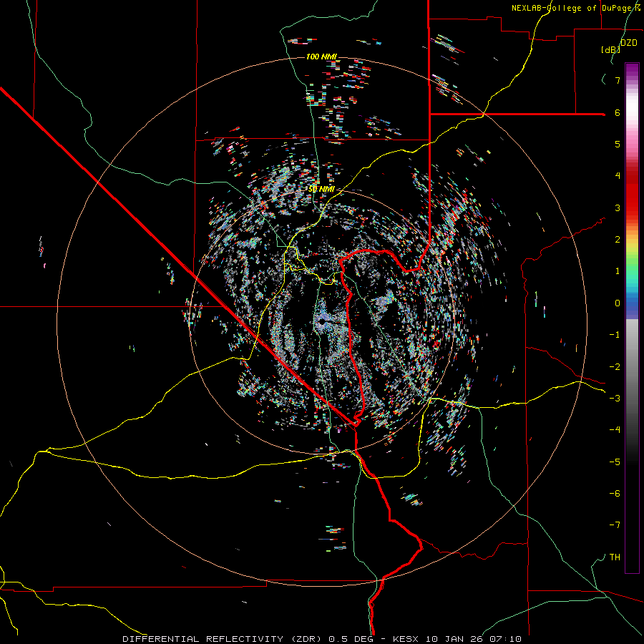Click "0.5 DEG" elevation in the caption
This screenshot has height=644, width=644.
point(351,639)
